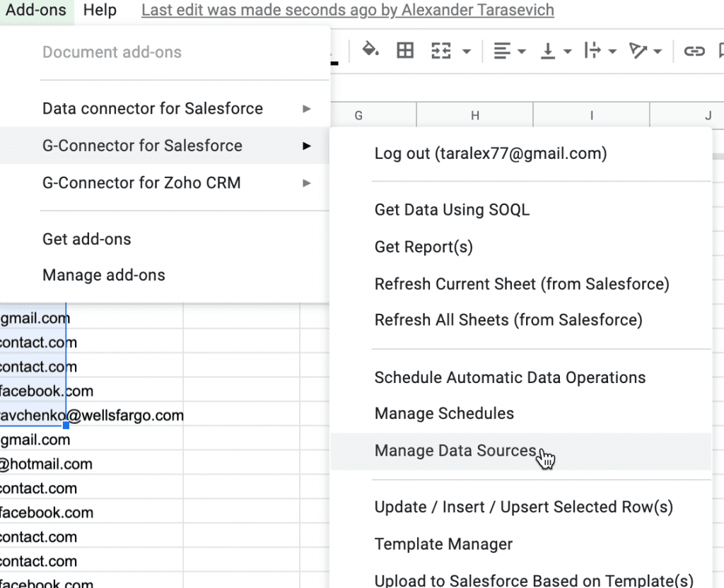
Task: Open the Add-ons menu
Action: tap(36, 10)
